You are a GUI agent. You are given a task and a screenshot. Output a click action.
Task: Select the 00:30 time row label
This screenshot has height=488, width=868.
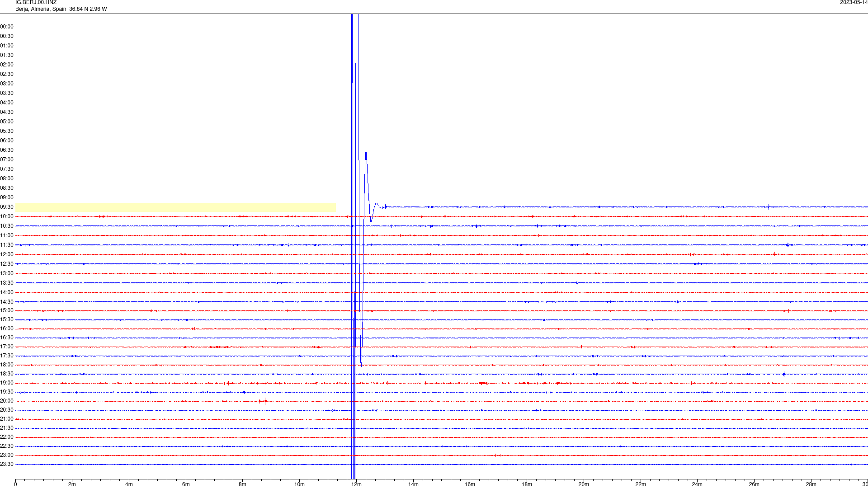point(7,36)
